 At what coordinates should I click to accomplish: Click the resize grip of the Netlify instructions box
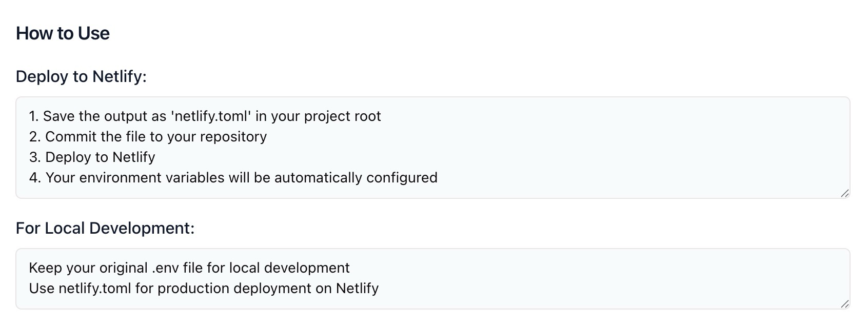[x=845, y=193]
